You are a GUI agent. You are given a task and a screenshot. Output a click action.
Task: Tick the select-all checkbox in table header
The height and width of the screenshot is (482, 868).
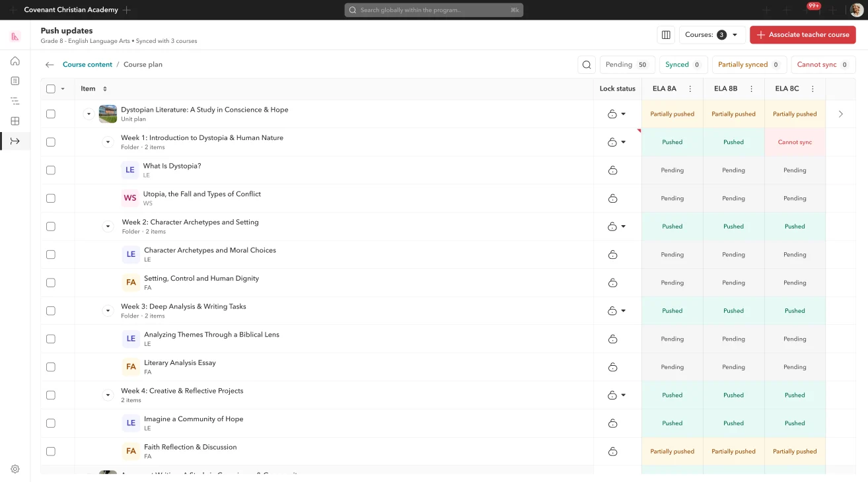click(51, 88)
